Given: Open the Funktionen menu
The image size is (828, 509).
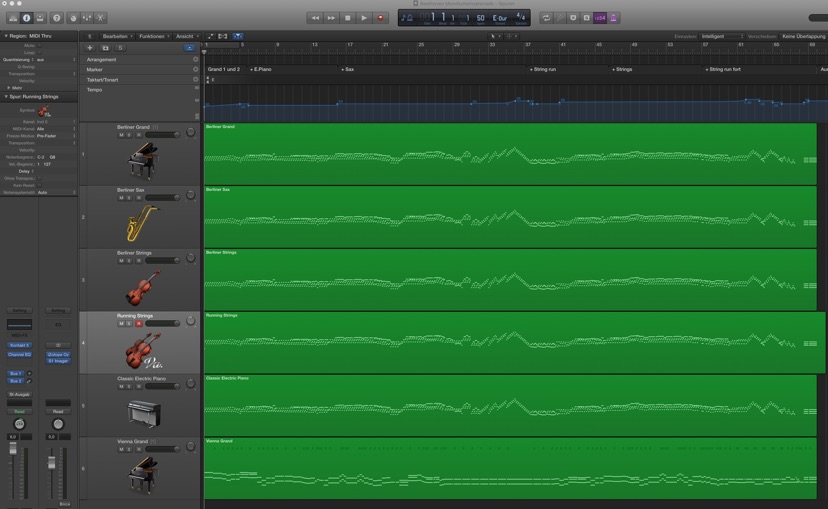Looking at the screenshot, I should (x=153, y=36).
